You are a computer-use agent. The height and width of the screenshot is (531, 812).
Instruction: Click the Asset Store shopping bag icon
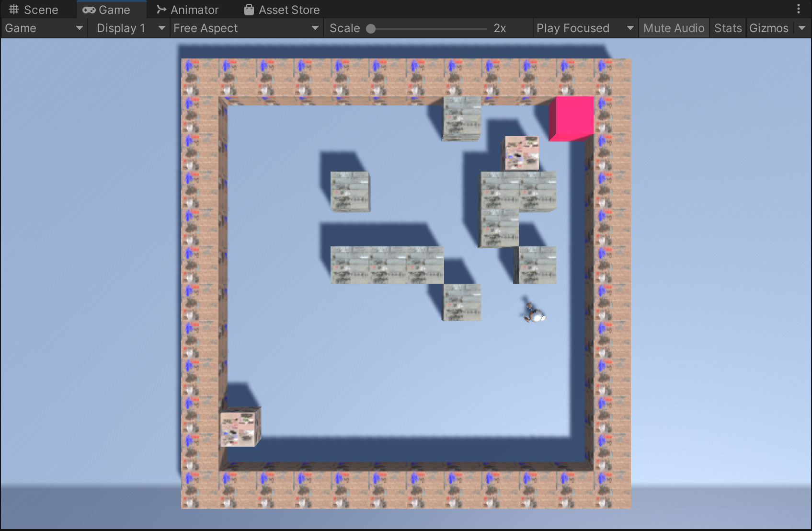(x=249, y=9)
